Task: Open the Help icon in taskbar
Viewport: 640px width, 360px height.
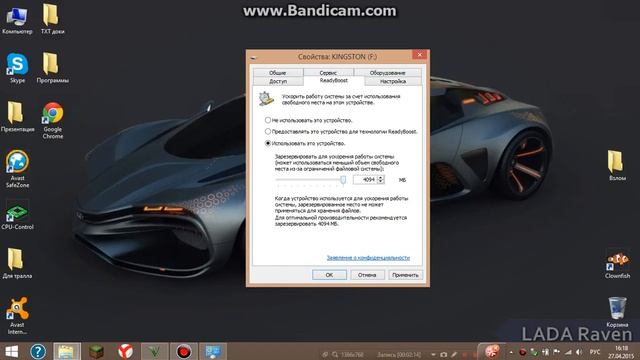Action: pyautogui.click(x=38, y=351)
